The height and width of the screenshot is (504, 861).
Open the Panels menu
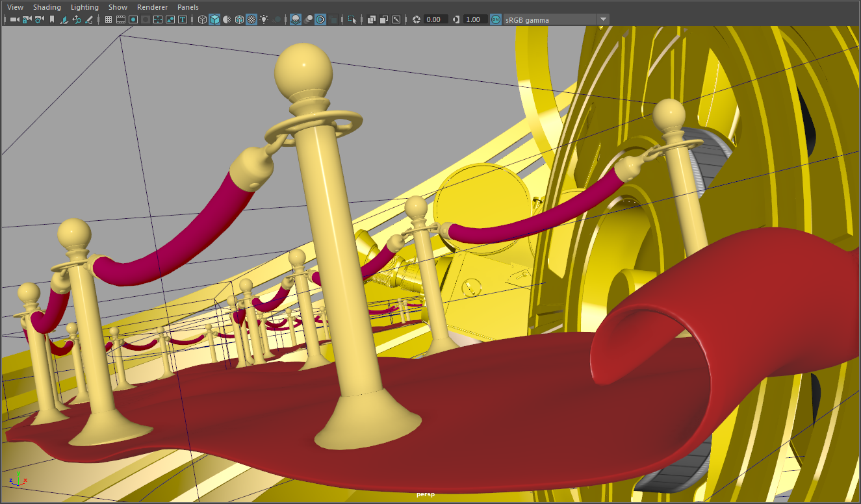pyautogui.click(x=188, y=7)
